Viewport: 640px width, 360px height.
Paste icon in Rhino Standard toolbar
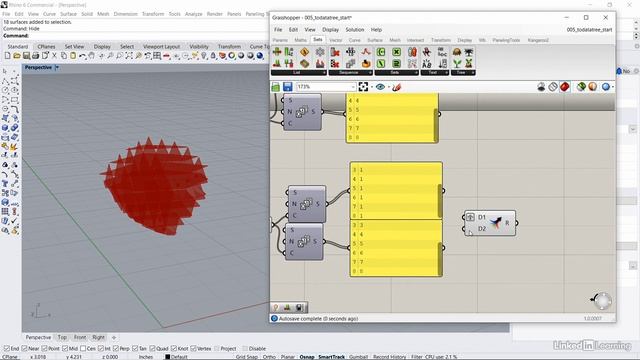point(73,56)
